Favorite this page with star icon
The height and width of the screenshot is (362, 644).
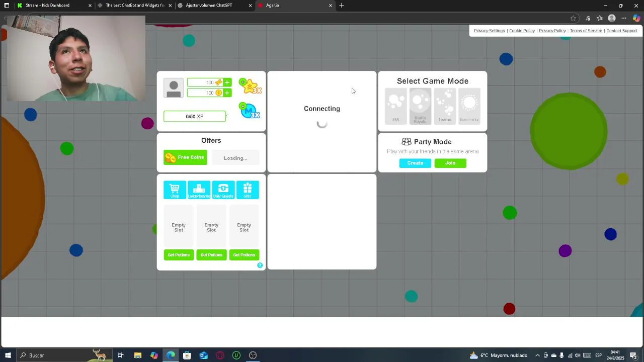(x=573, y=18)
